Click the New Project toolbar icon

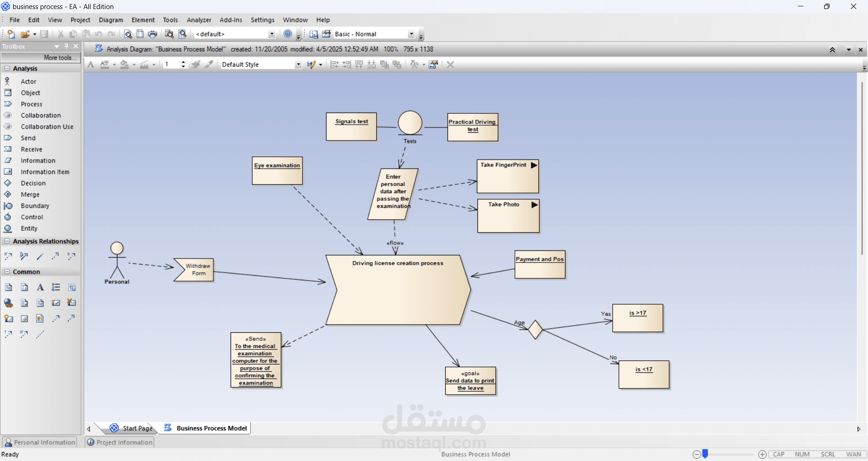point(11,34)
